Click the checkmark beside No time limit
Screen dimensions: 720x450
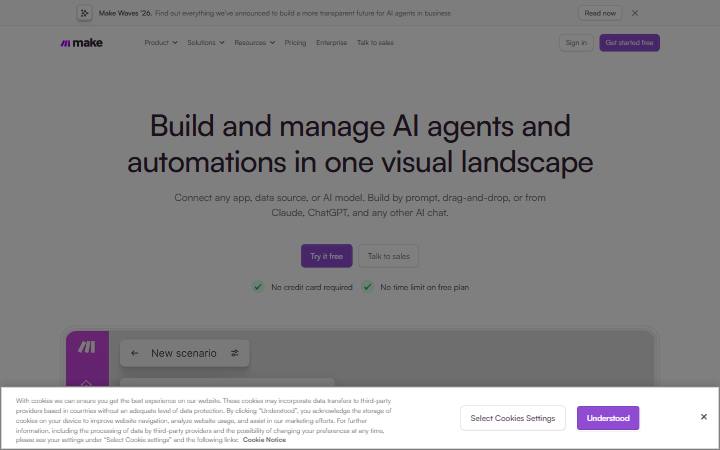pos(367,287)
